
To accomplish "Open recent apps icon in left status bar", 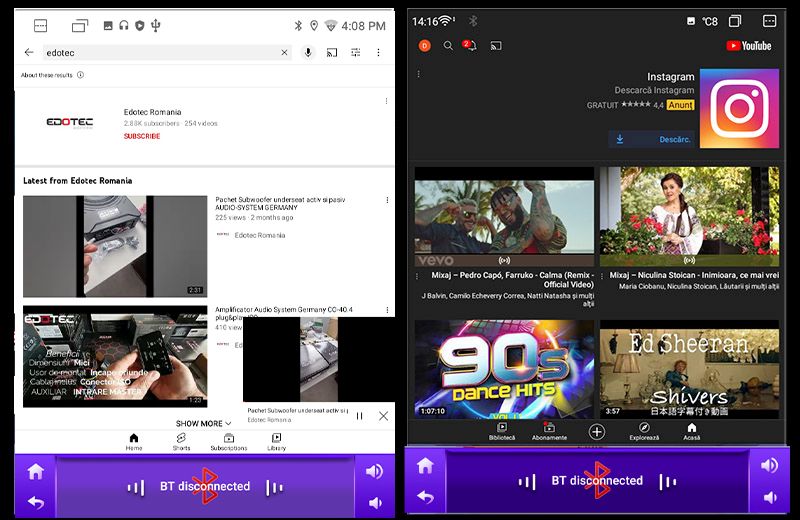I will [80, 26].
